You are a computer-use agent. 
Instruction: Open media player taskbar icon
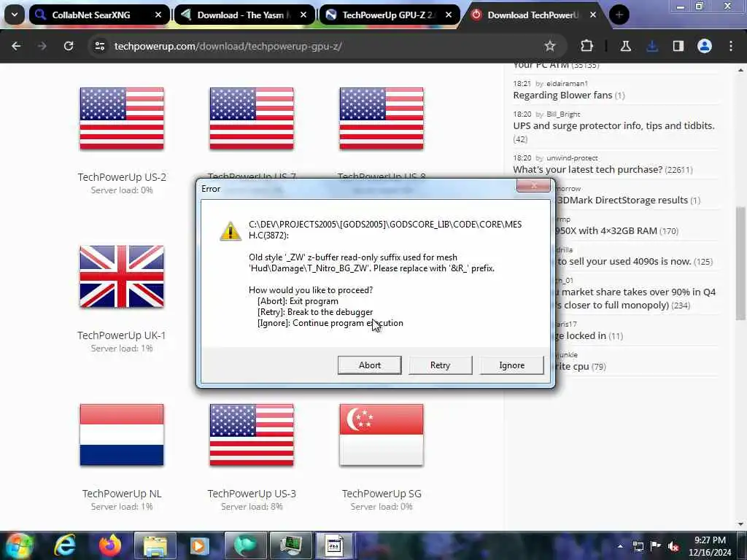coord(200,545)
